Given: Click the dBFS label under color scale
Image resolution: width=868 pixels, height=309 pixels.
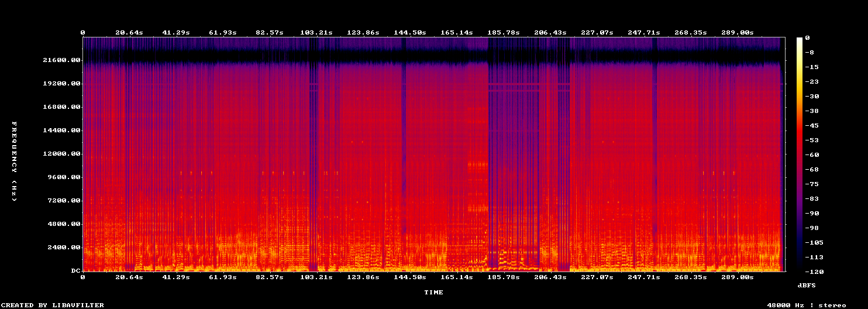Looking at the screenshot, I should click(807, 285).
